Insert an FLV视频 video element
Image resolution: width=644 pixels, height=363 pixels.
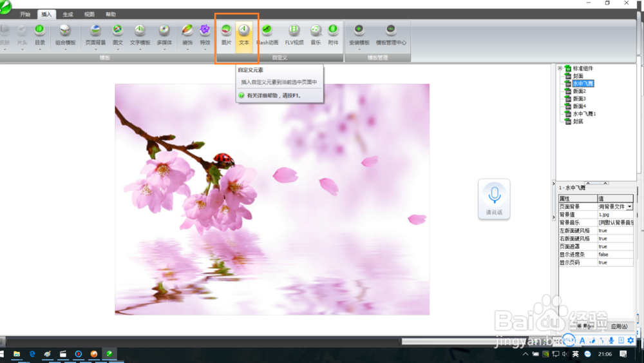click(294, 35)
